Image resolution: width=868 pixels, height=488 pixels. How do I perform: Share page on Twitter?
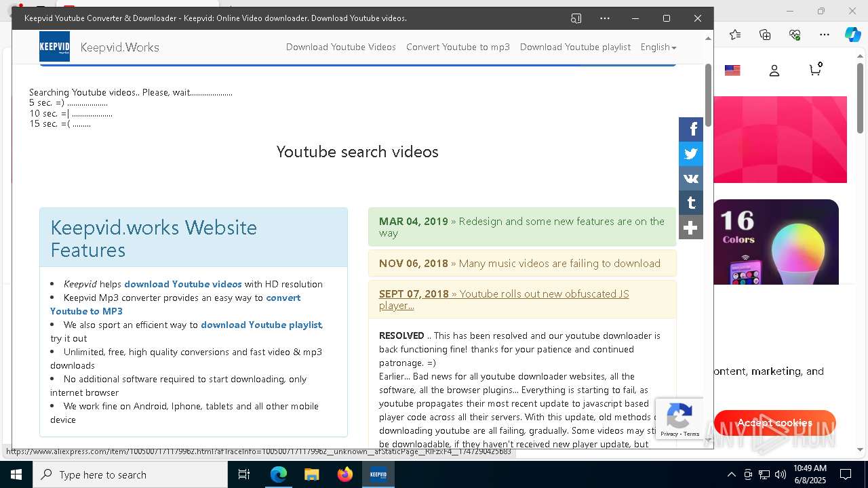click(691, 154)
